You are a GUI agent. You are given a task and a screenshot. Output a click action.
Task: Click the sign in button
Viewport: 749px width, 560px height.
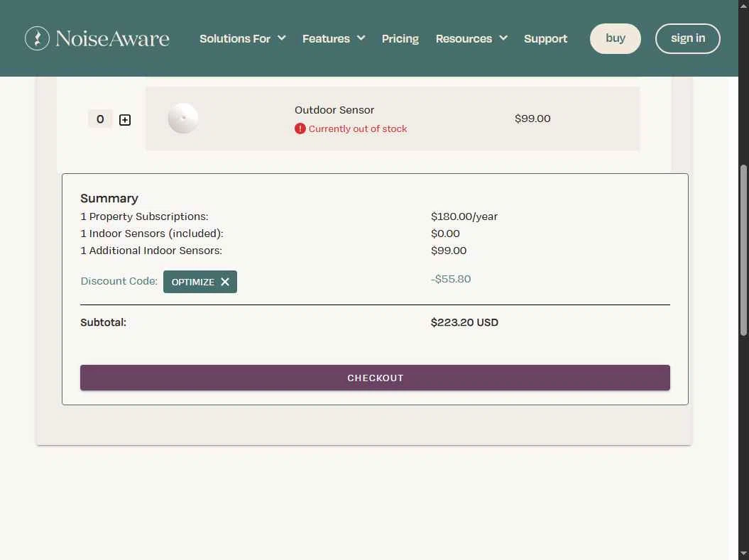coord(688,38)
